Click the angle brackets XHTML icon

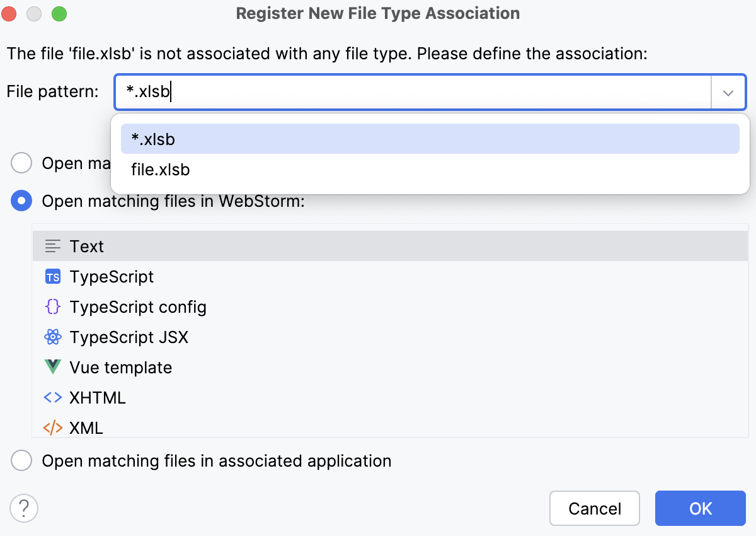coord(53,397)
